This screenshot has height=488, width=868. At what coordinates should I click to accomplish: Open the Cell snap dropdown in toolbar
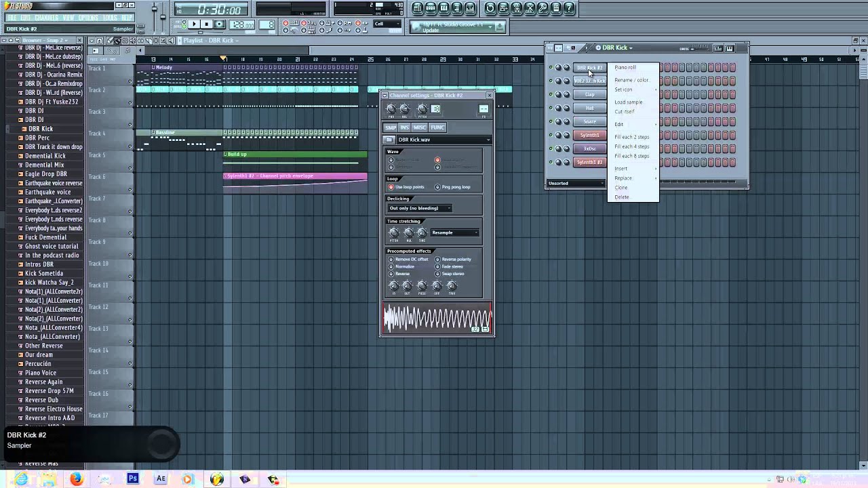pyautogui.click(x=389, y=24)
